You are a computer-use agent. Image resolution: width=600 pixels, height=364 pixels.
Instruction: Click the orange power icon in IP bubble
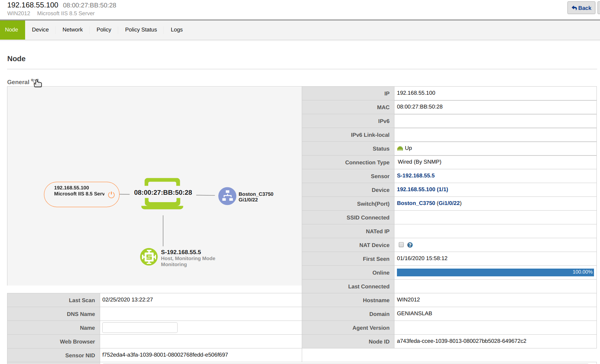[111, 195]
